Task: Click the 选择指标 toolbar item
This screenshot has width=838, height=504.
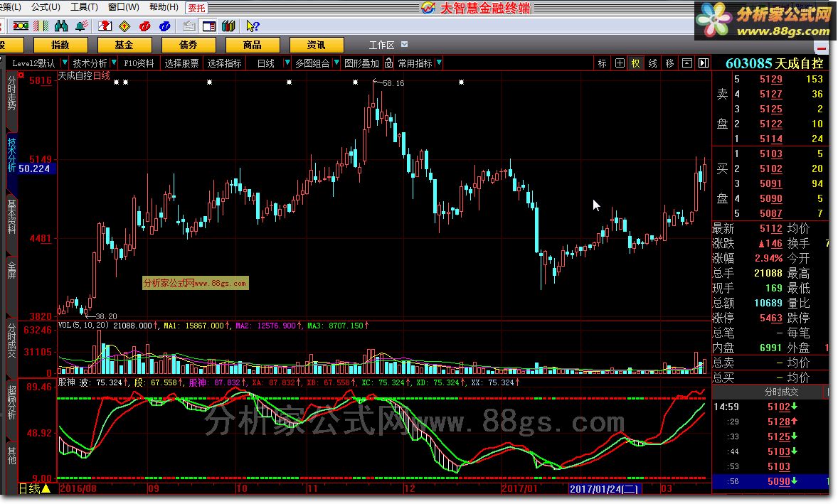Action: (x=225, y=63)
